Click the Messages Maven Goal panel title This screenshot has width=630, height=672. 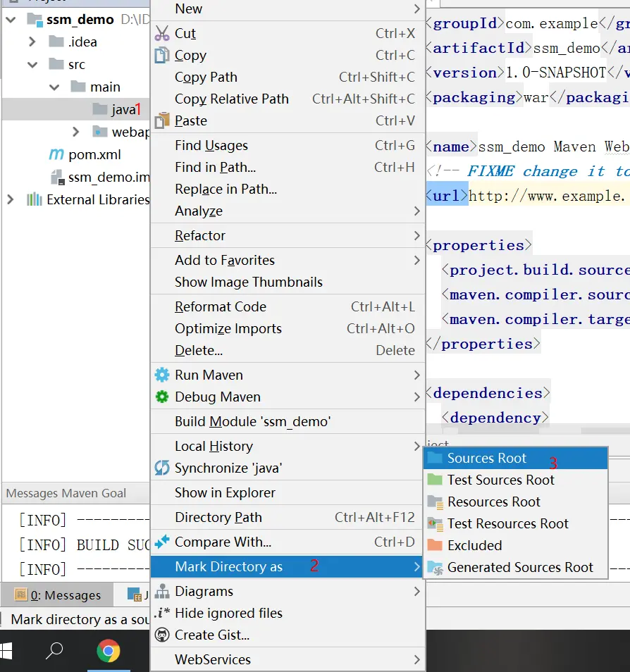click(66, 493)
